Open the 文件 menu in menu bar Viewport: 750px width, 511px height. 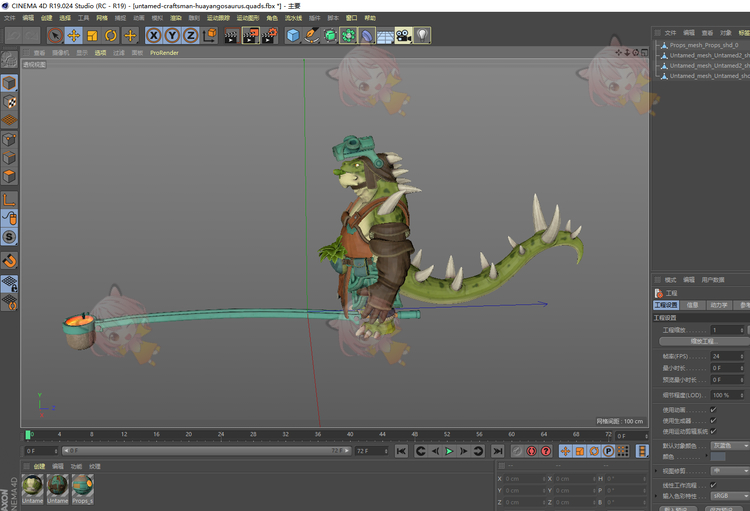(x=10, y=18)
